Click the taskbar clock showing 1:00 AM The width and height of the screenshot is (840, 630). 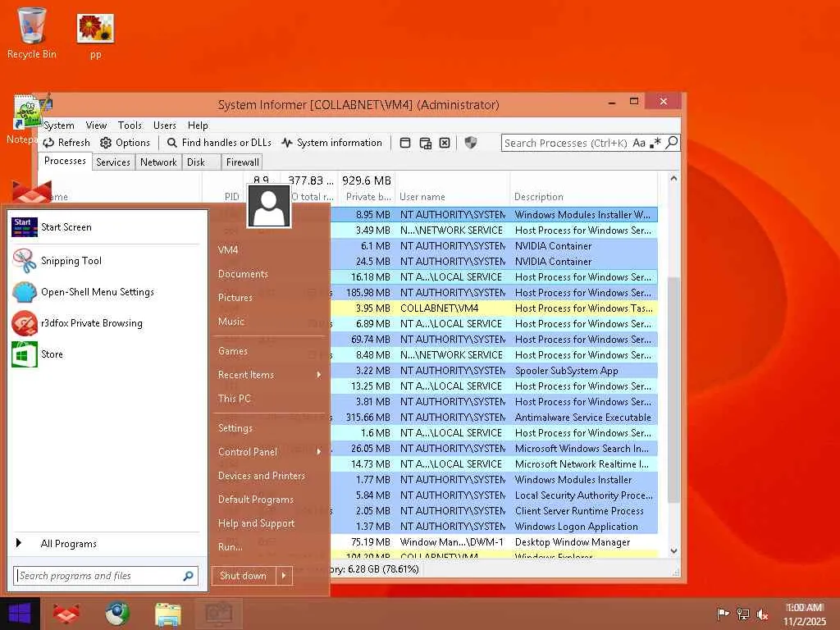pyautogui.click(x=805, y=614)
